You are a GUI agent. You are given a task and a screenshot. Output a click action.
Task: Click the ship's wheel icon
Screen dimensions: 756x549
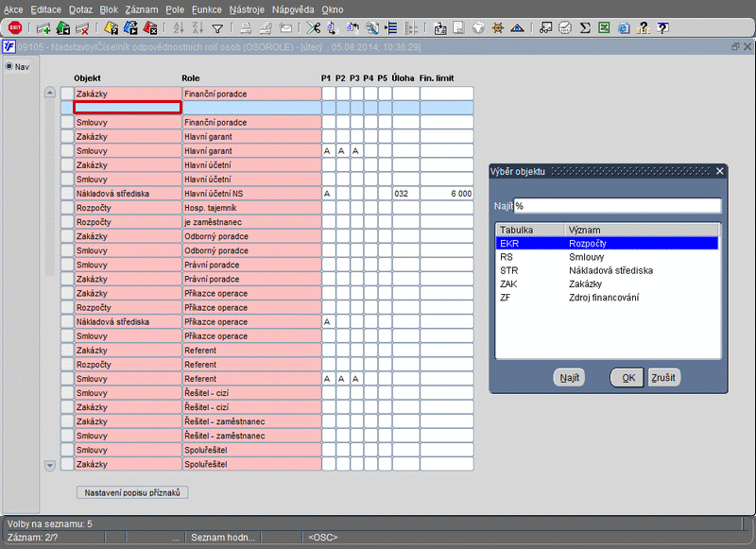[498, 28]
